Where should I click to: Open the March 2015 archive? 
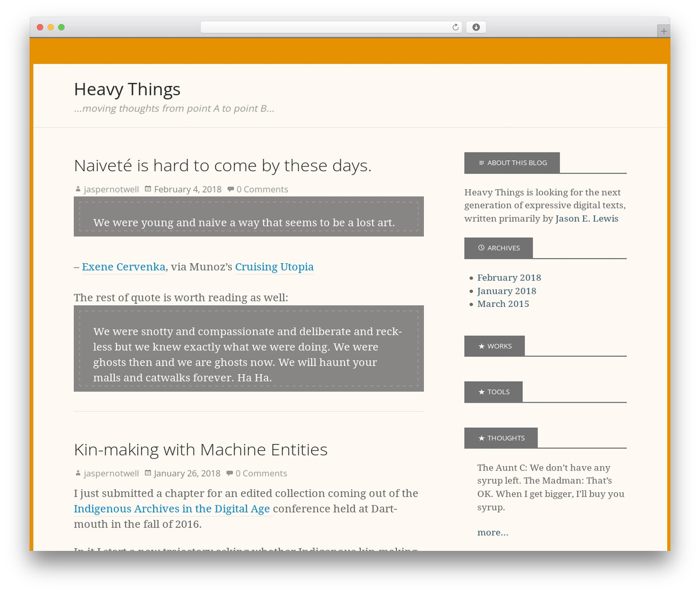click(x=503, y=304)
